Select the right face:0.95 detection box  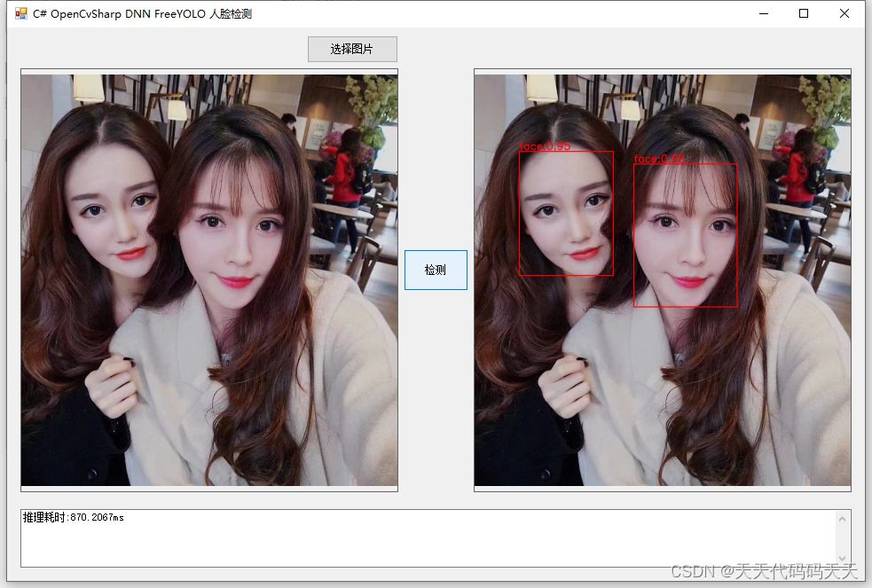point(685,235)
